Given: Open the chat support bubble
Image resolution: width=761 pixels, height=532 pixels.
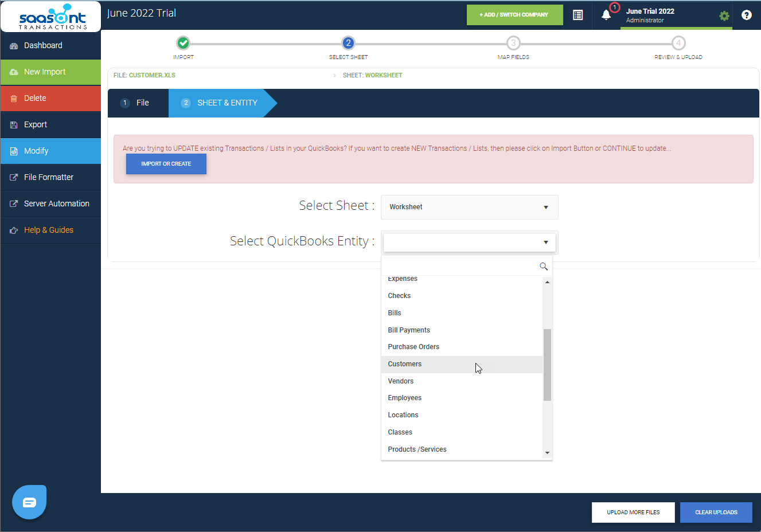Looking at the screenshot, I should tap(29, 502).
